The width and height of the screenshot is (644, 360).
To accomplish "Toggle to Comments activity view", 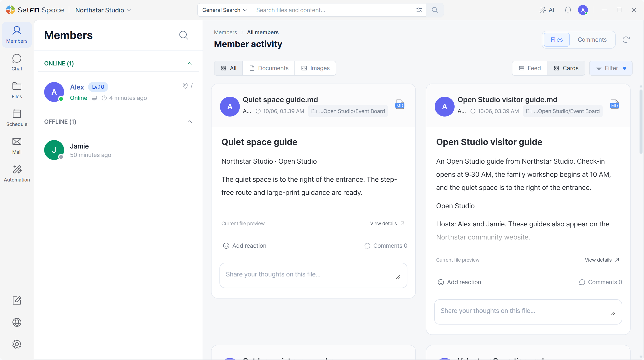I will 592,40.
